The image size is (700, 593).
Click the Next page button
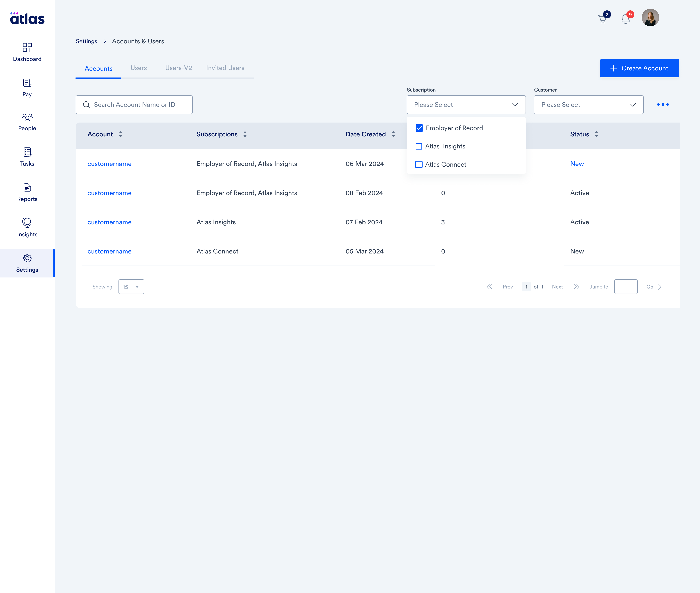point(557,287)
